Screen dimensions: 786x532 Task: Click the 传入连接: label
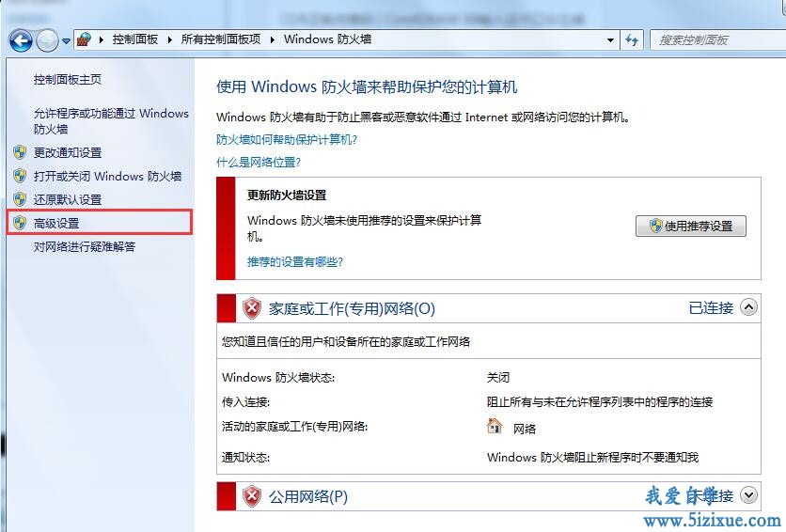click(245, 401)
